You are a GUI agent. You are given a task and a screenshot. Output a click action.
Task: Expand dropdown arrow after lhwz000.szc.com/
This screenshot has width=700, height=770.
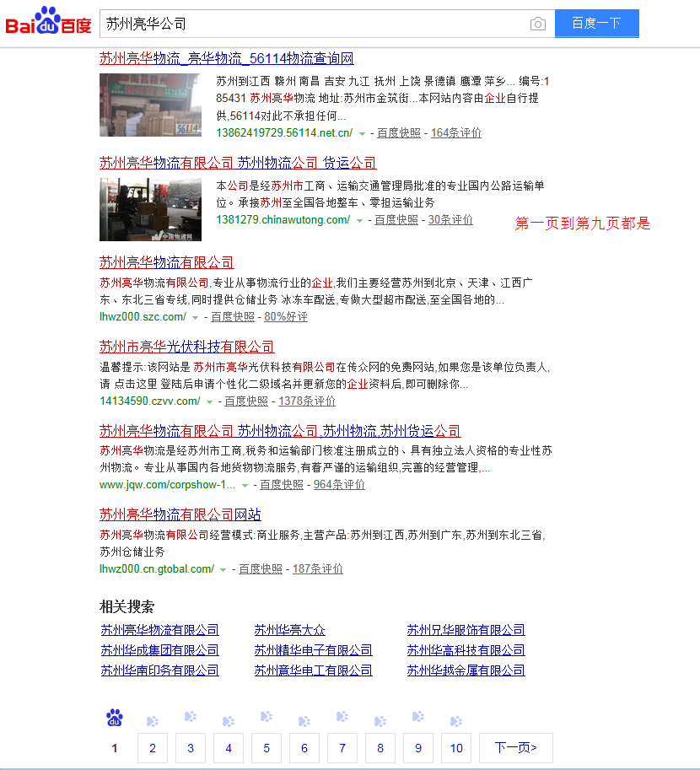(x=195, y=318)
